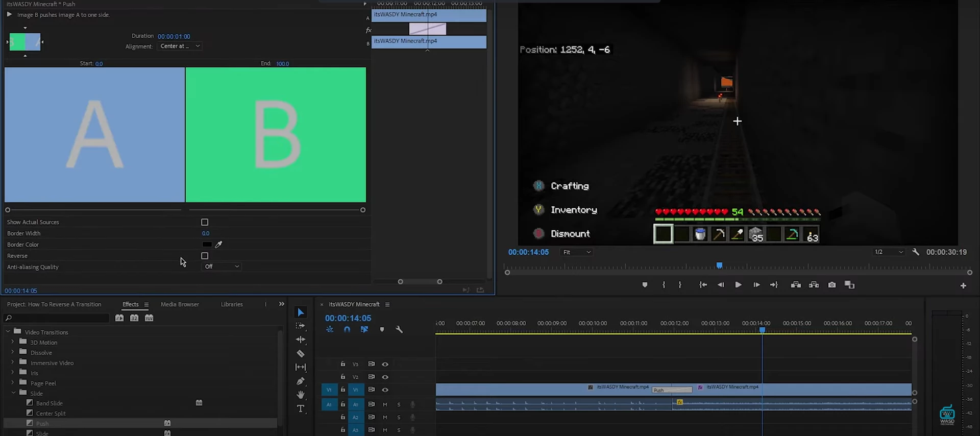Viewport: 980px width, 436px height.
Task: Expand the Immersive Video folder
Action: [13, 362]
